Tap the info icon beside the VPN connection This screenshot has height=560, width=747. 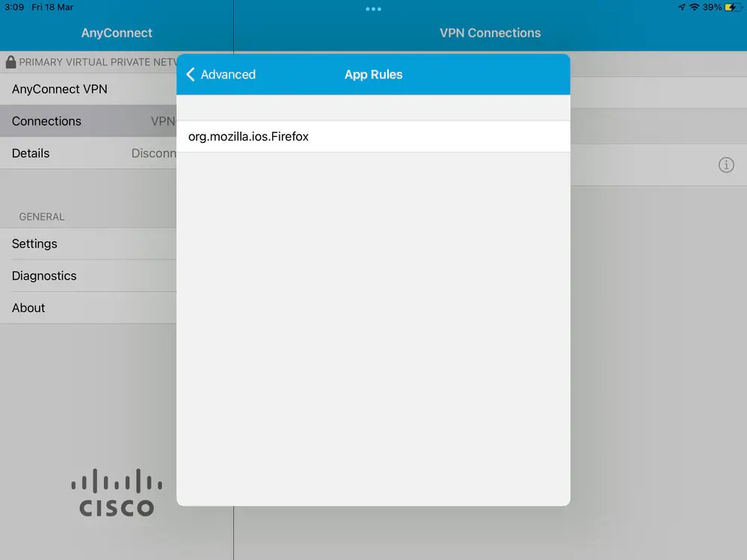(x=726, y=164)
